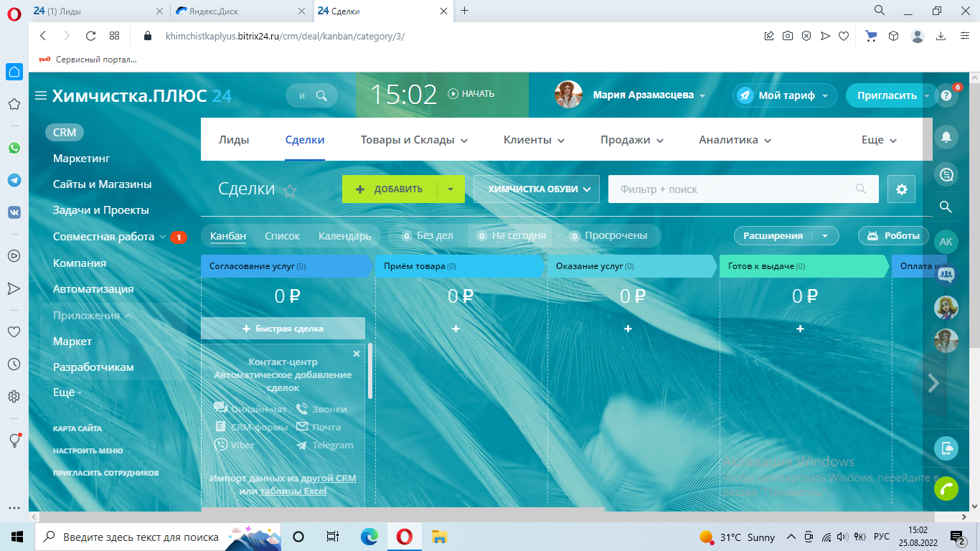Expand the Ещё item in left menu
This screenshot has height=551, width=980.
pyautogui.click(x=67, y=393)
